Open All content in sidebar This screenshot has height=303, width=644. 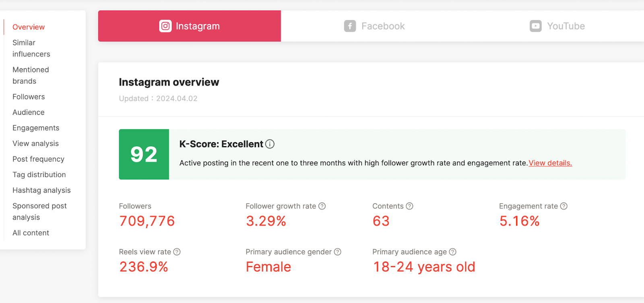(x=31, y=233)
